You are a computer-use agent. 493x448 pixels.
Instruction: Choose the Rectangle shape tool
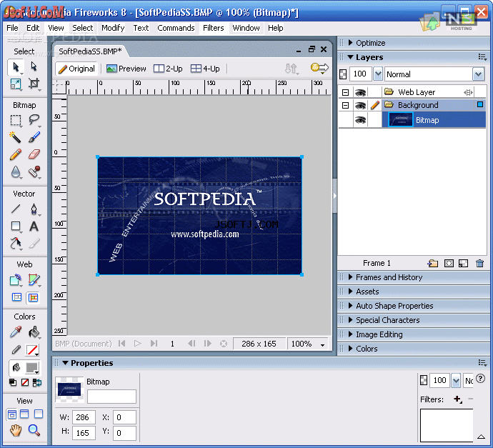click(16, 226)
